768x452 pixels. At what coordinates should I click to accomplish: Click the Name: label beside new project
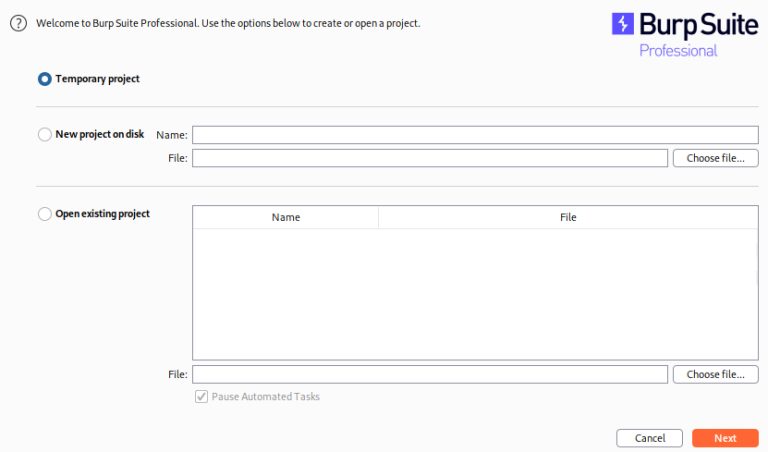172,135
